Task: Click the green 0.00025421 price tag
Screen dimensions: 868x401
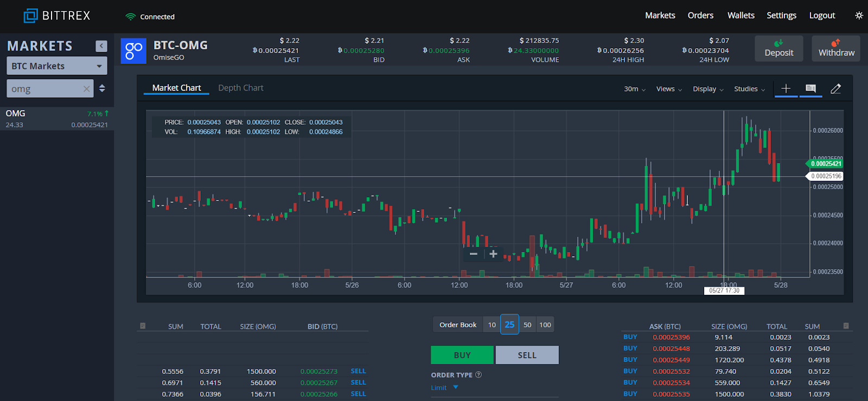Action: 825,164
